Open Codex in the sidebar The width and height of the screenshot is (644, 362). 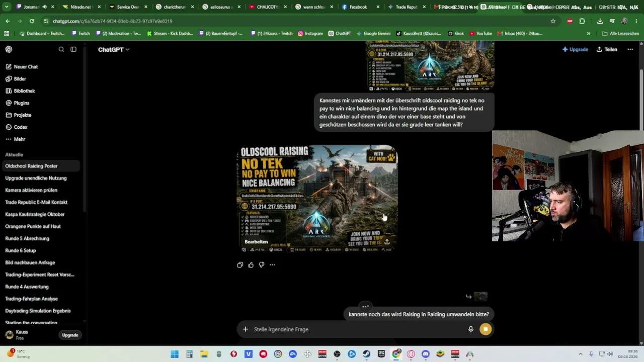[21, 127]
